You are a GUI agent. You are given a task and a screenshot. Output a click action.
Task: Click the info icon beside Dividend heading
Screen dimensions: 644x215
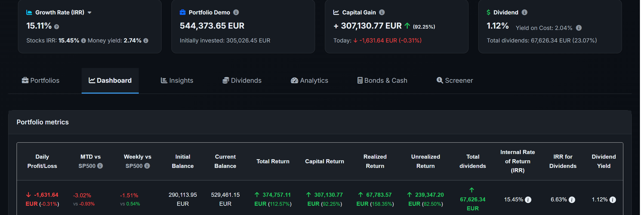[524, 12]
